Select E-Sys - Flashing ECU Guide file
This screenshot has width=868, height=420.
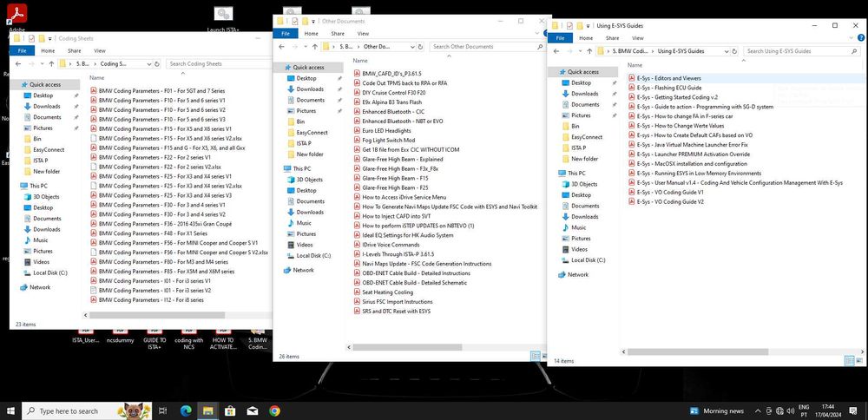665,88
